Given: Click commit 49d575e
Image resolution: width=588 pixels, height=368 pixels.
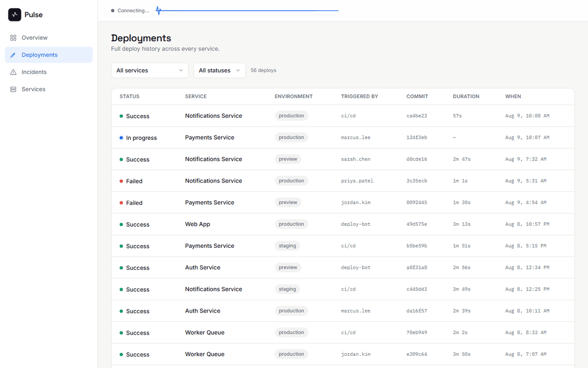Looking at the screenshot, I should [x=417, y=224].
